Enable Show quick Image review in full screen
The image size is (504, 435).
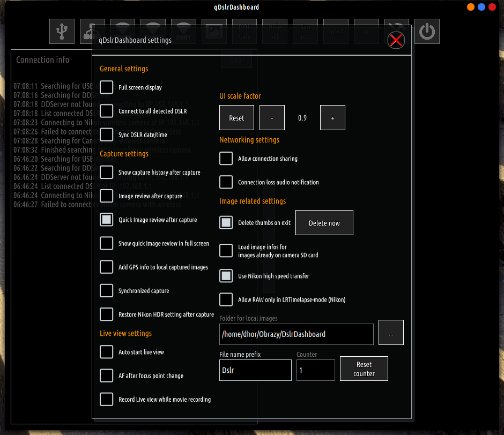coord(106,243)
